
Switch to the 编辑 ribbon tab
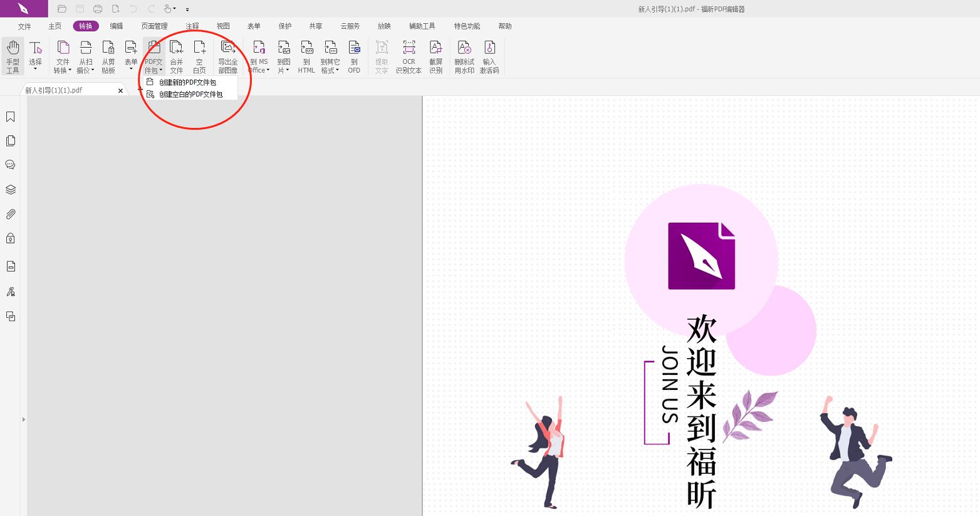pos(116,26)
